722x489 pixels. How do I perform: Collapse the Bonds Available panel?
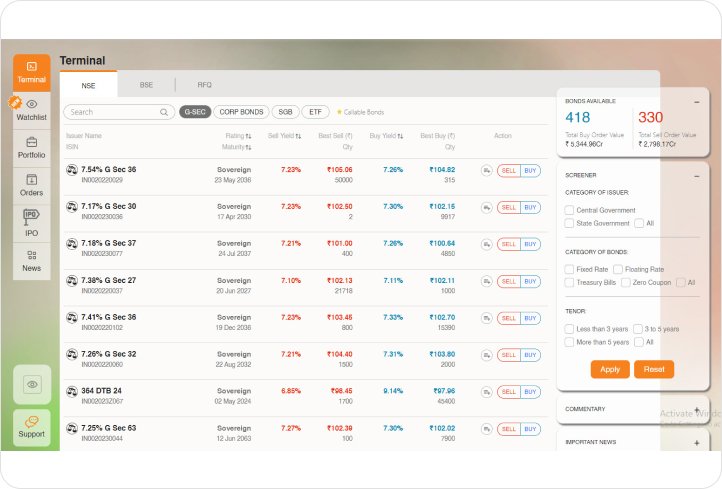696,101
